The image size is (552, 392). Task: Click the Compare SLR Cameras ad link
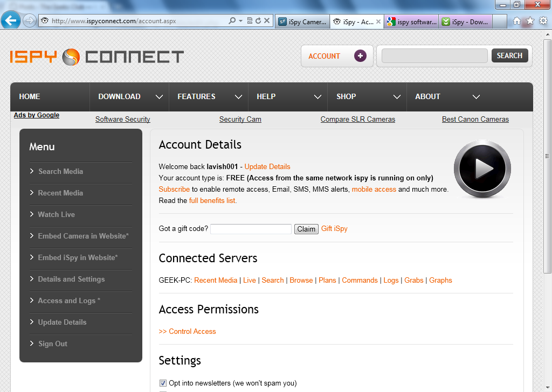(x=358, y=119)
